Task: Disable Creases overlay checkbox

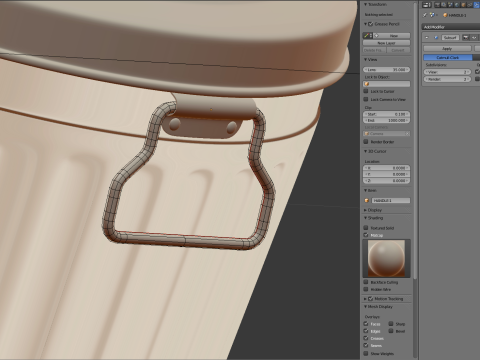Action: coord(366,338)
